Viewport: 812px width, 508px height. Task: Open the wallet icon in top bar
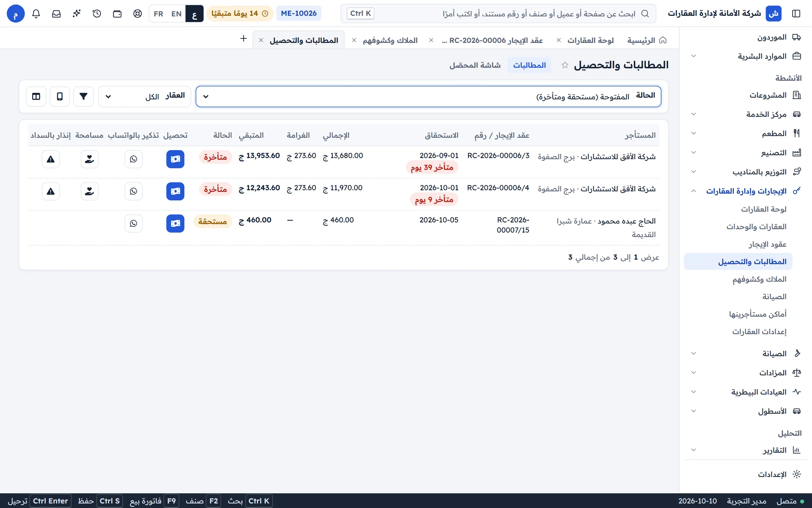pyautogui.click(x=117, y=14)
